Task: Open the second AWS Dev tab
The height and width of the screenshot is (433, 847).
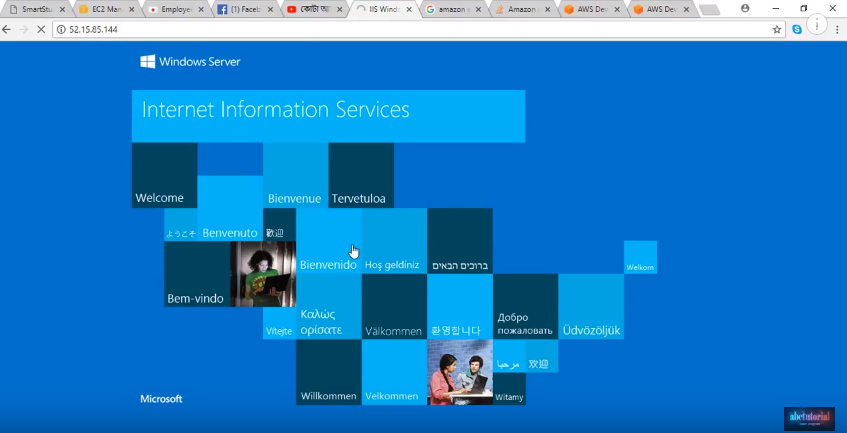Action: [x=660, y=9]
